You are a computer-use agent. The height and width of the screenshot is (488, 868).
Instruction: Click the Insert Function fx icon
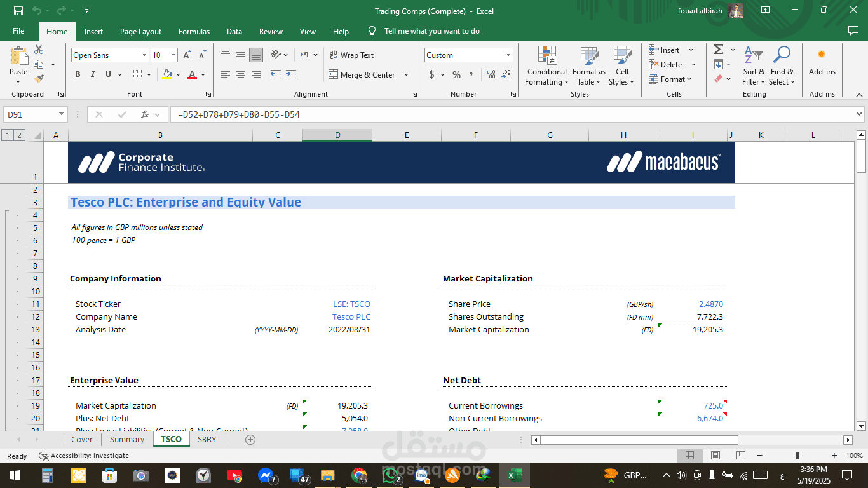point(145,114)
